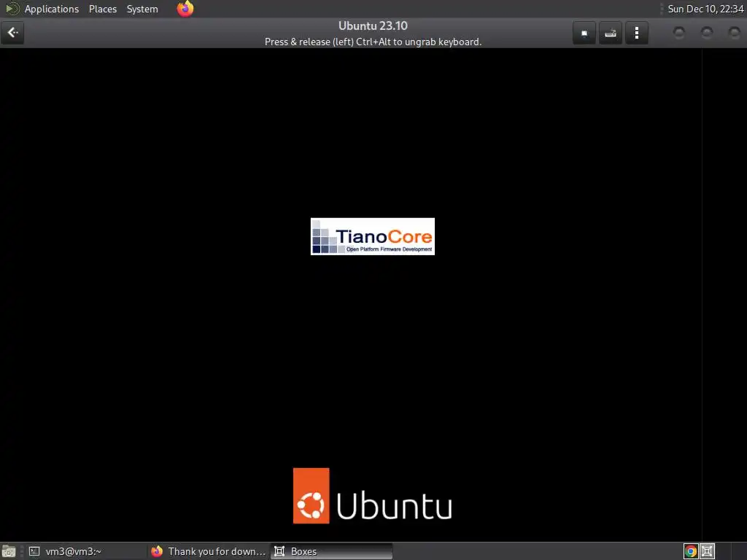Select the Boxes taskbar entry
The image size is (747, 560).
pos(332,551)
